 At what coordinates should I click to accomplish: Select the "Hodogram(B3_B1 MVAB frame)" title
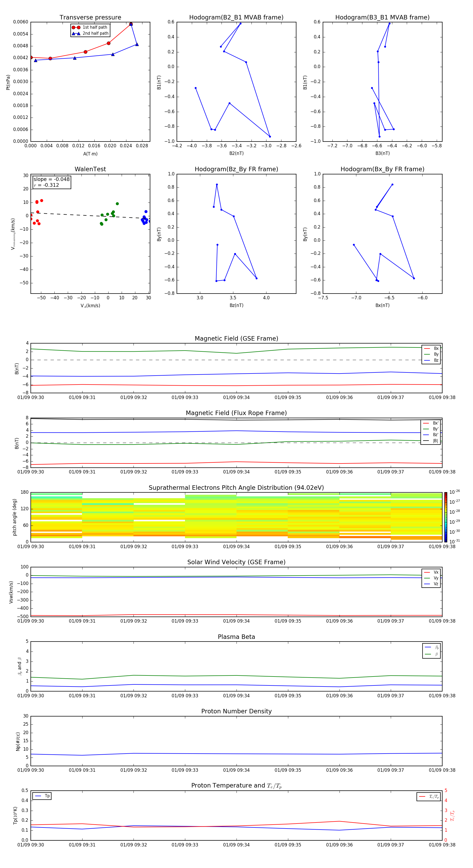[382, 18]
